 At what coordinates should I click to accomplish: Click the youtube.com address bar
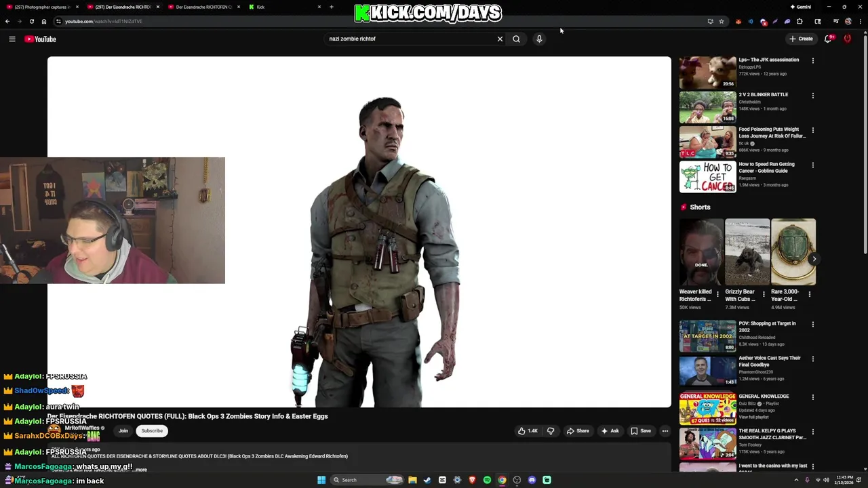coord(380,21)
